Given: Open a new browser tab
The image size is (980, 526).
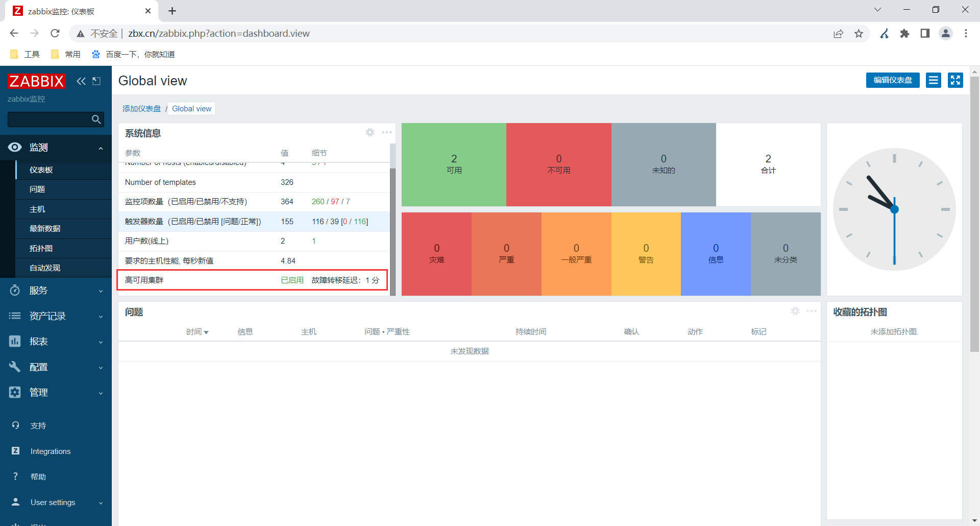Looking at the screenshot, I should tap(173, 11).
